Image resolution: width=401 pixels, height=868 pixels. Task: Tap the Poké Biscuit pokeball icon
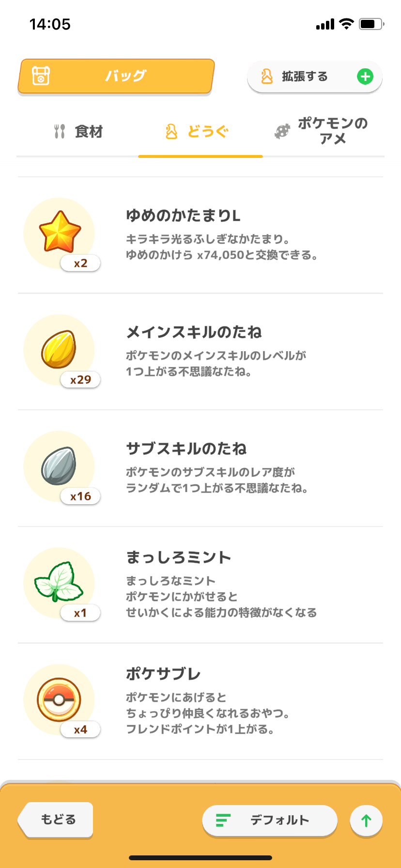tap(59, 699)
